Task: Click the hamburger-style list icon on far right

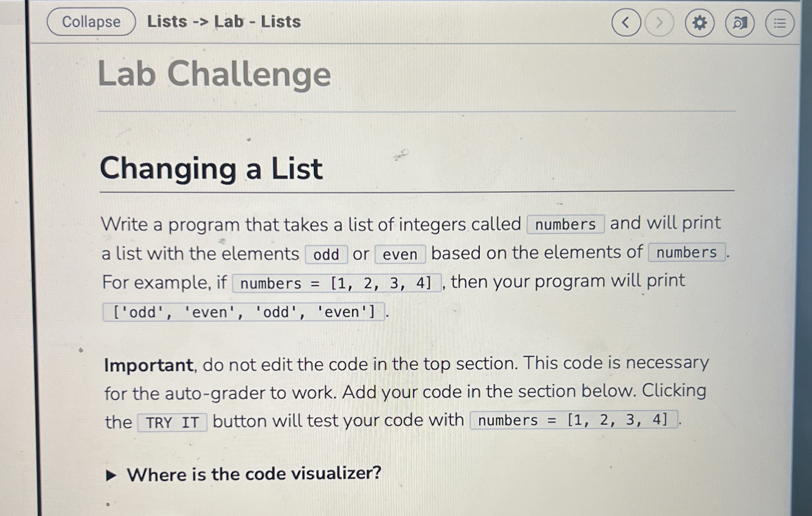Action: point(779,23)
